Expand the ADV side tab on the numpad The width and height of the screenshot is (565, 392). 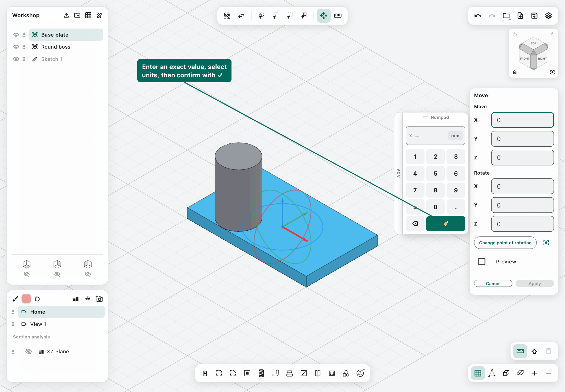(x=398, y=173)
